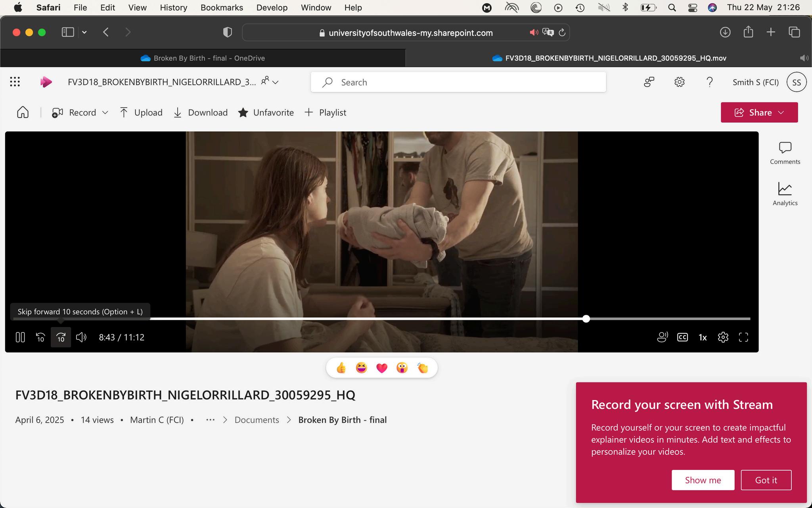Unfavorite this video
The height and width of the screenshot is (508, 812).
(266, 112)
